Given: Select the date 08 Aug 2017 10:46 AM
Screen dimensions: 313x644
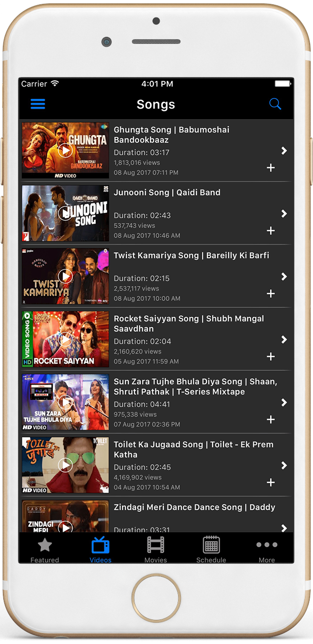Looking at the screenshot, I should click(x=147, y=235).
